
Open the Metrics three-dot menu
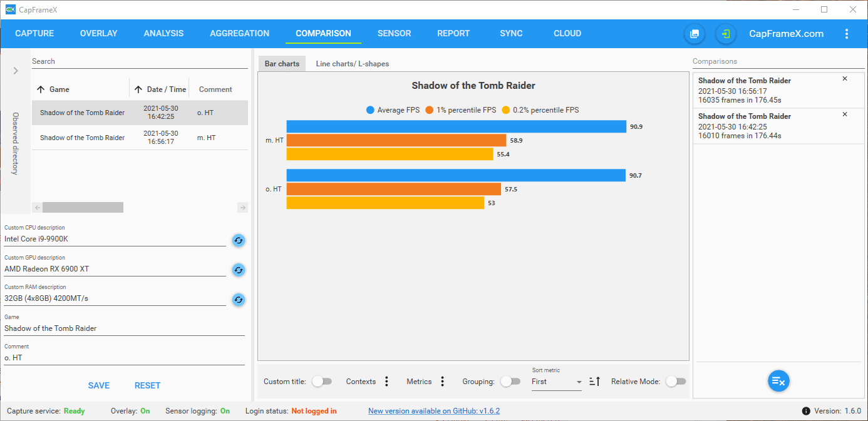pyautogui.click(x=442, y=382)
